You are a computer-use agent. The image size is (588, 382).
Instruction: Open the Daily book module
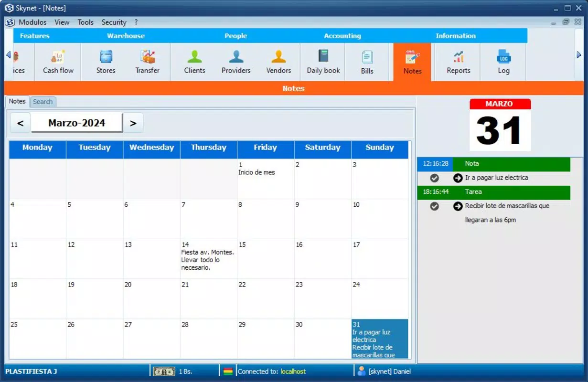pyautogui.click(x=323, y=62)
